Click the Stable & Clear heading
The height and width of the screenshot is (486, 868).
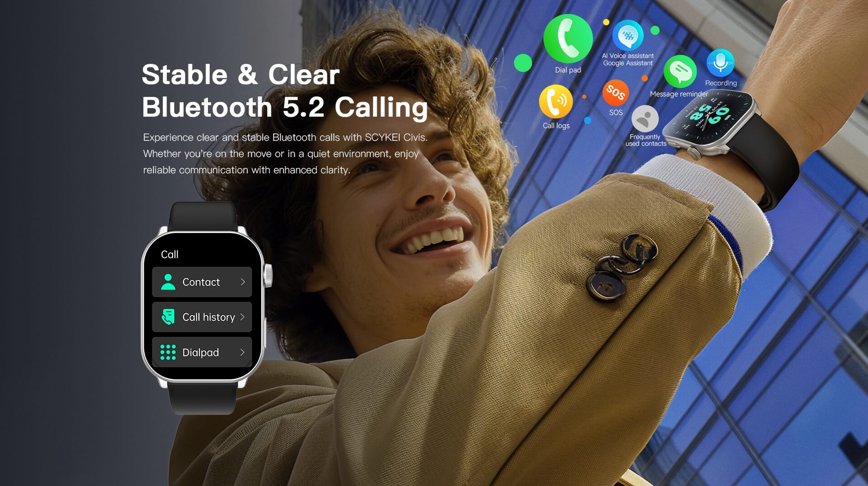pos(241,75)
